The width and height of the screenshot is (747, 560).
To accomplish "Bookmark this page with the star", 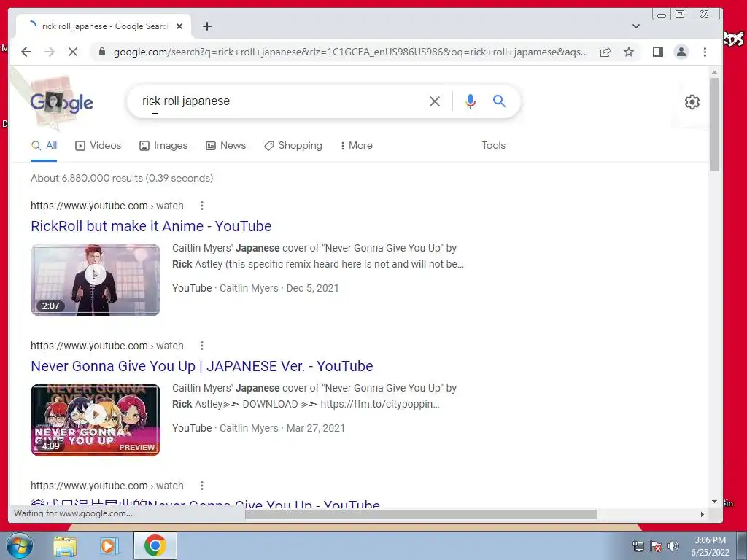I will point(629,52).
